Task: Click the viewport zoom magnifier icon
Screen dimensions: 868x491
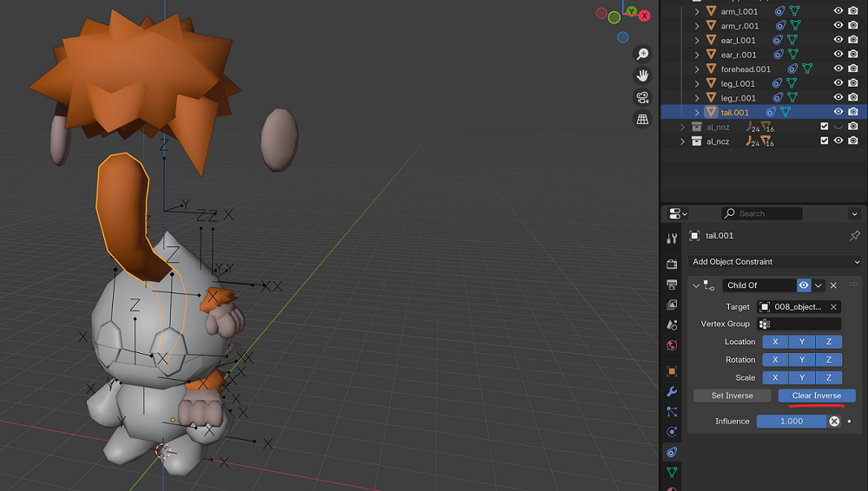Action: [642, 54]
